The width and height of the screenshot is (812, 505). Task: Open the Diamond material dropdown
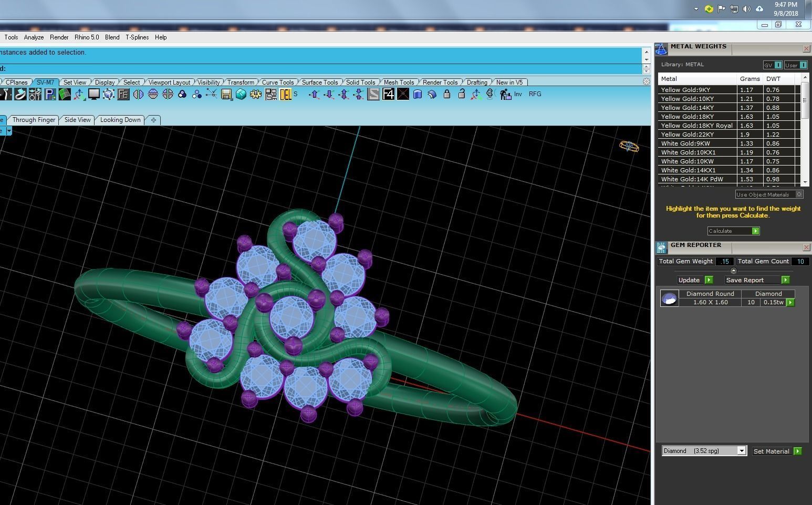click(742, 451)
